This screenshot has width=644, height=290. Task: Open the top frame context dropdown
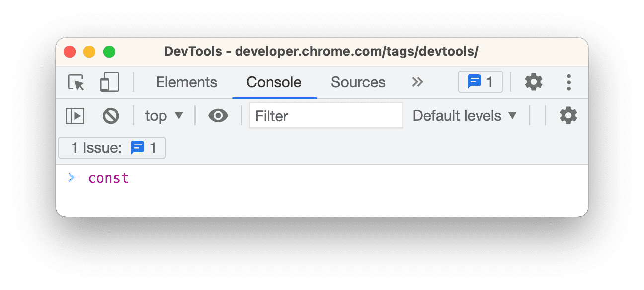[164, 115]
